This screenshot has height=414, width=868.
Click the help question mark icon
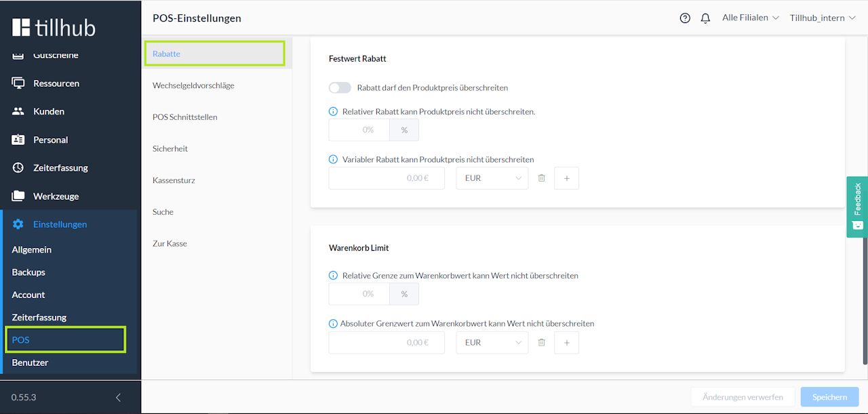coord(685,18)
